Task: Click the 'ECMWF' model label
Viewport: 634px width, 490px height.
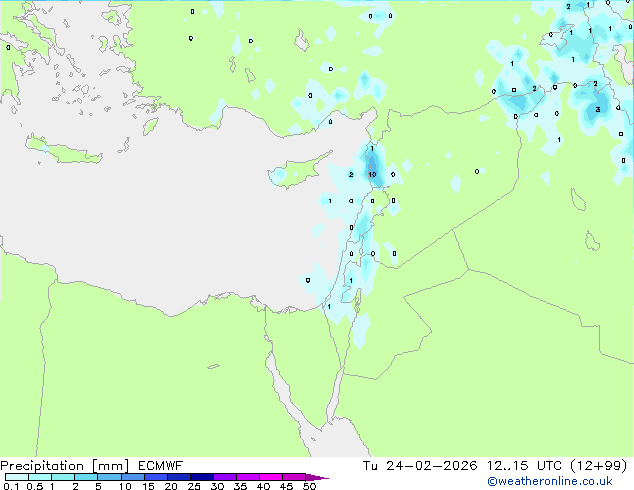Action: [x=161, y=466]
